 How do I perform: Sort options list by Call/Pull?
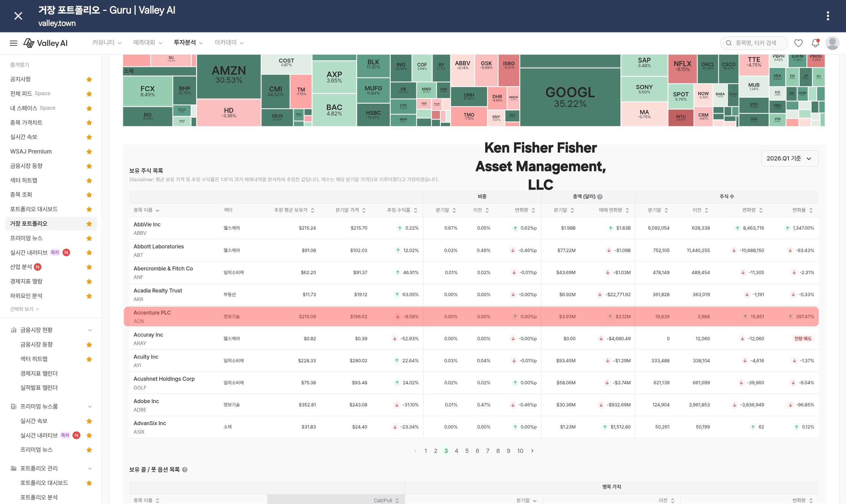pyautogui.click(x=386, y=501)
